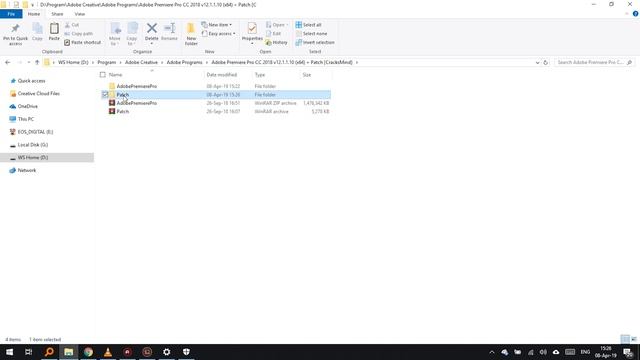640x360 pixels.
Task: Open Network in the navigation pane
Action: (x=27, y=170)
